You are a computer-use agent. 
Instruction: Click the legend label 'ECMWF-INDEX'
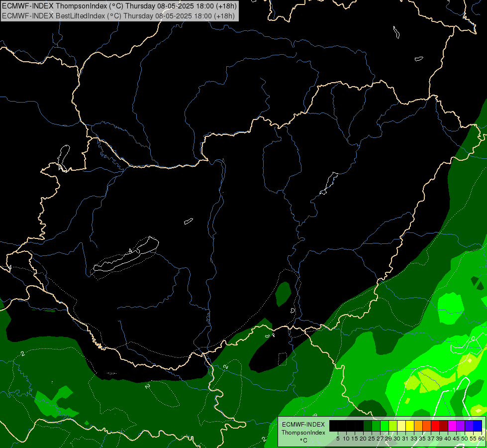(x=303, y=425)
